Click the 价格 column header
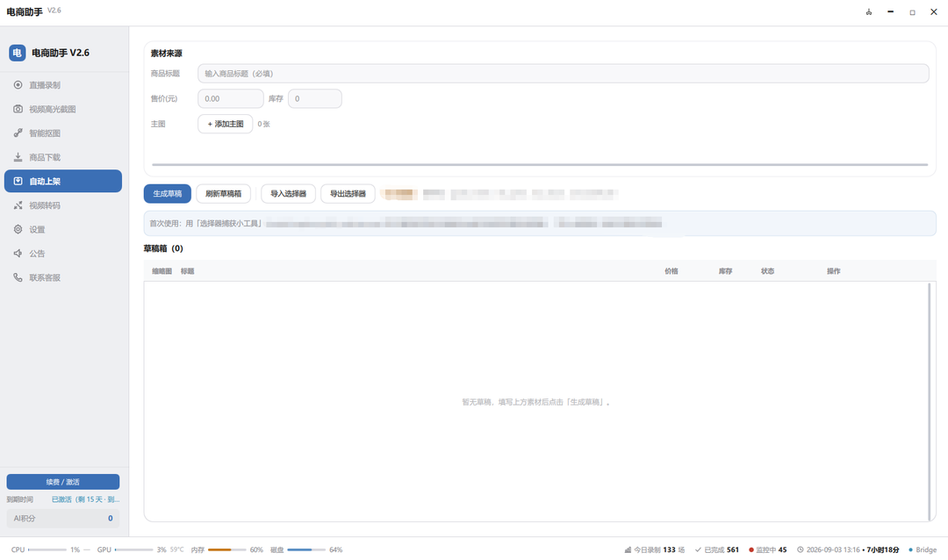 (x=671, y=271)
